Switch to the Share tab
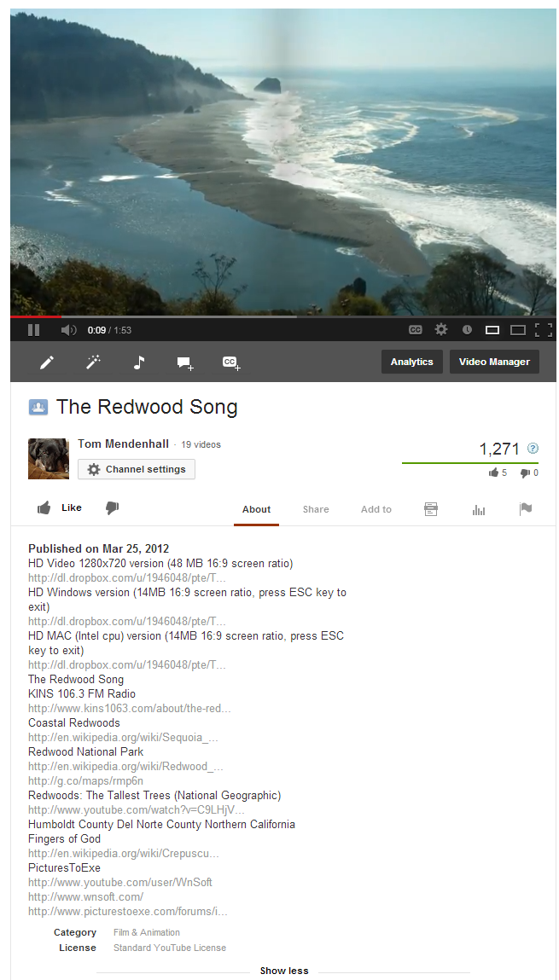 (x=316, y=509)
